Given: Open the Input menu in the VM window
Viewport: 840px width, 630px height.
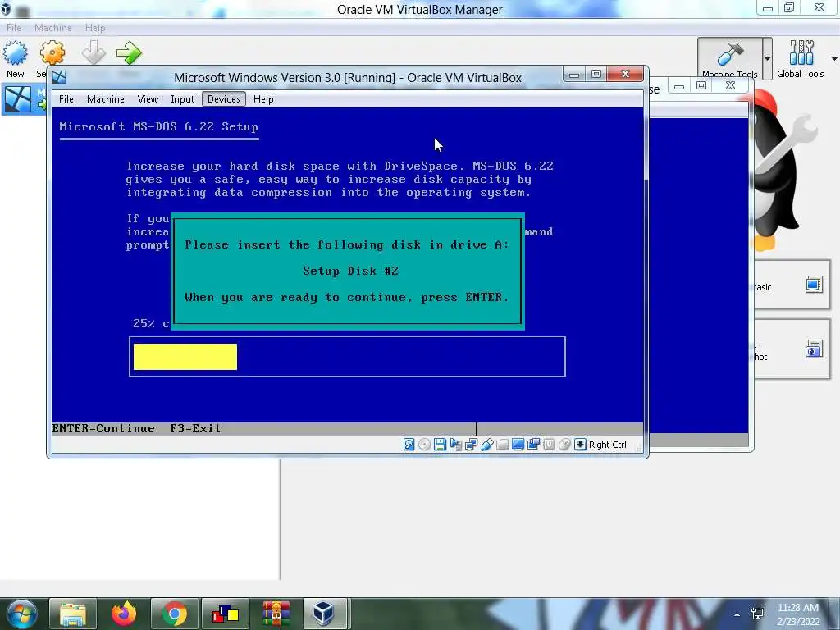Looking at the screenshot, I should (x=183, y=99).
